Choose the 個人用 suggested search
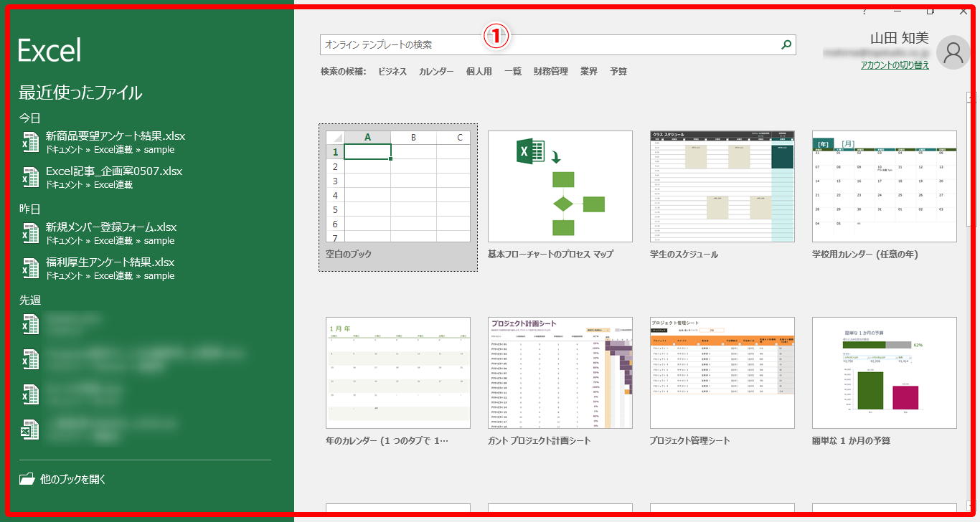Viewport: 980px width, 522px height. [479, 72]
